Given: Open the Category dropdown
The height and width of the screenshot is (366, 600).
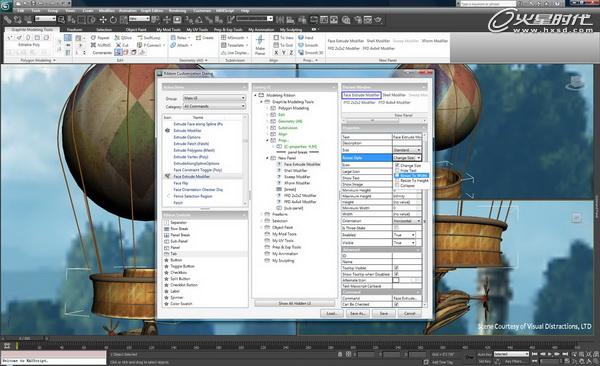Looking at the screenshot, I should coord(214,106).
